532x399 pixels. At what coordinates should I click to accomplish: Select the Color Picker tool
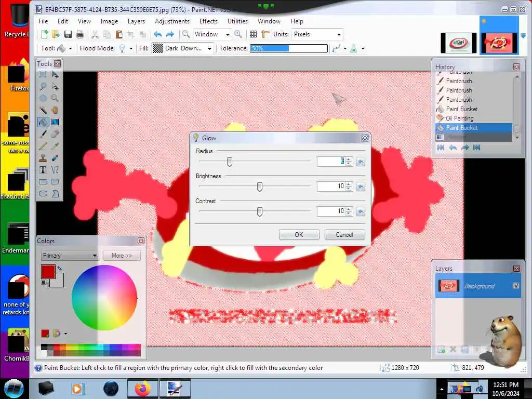[x=55, y=146]
